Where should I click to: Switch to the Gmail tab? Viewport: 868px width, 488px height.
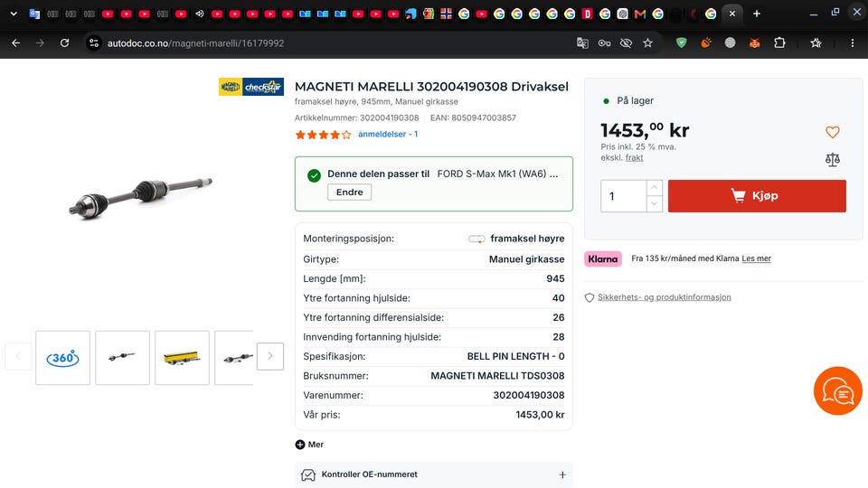[640, 14]
